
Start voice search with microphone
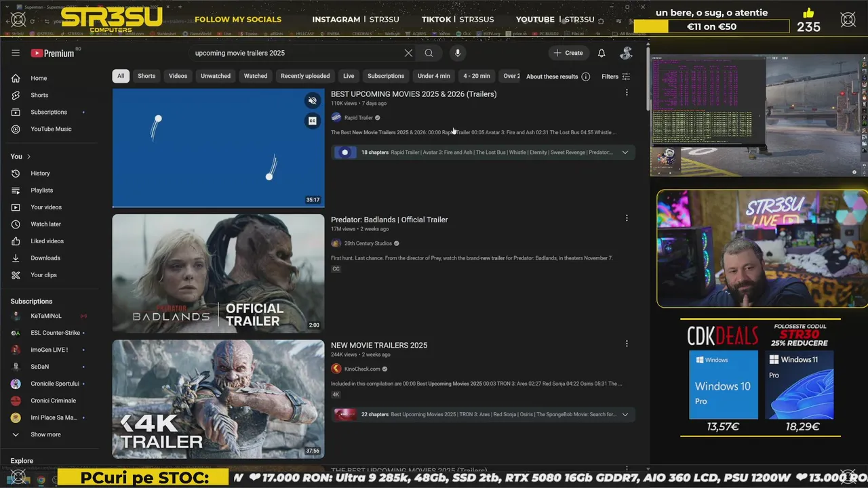(458, 53)
